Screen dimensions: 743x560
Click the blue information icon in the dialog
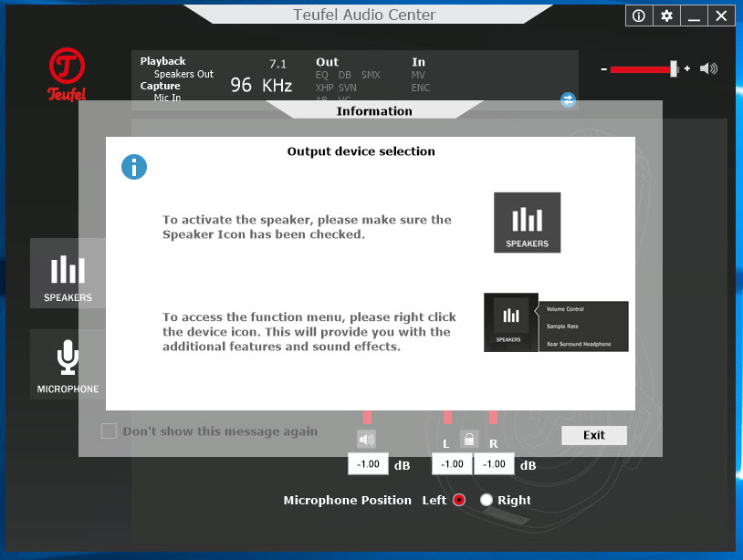click(134, 167)
